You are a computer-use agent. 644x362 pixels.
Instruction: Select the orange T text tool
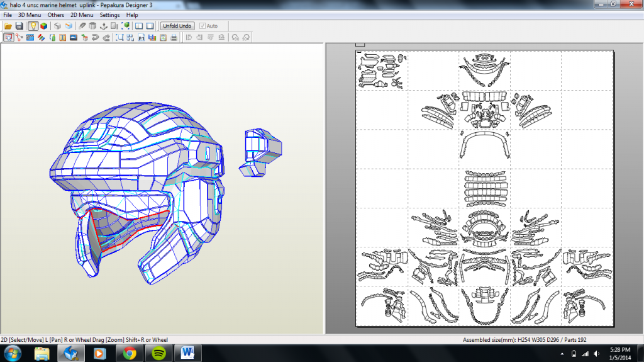click(x=62, y=37)
